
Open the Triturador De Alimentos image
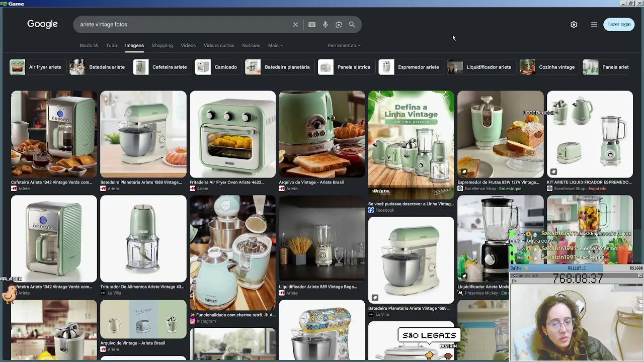click(143, 239)
